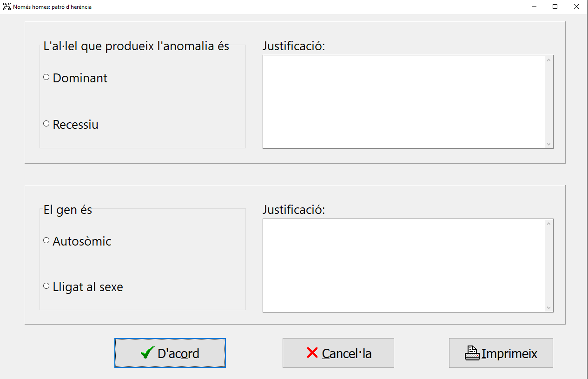Focus the allele justification text box
The height and width of the screenshot is (379, 588).
(404, 102)
